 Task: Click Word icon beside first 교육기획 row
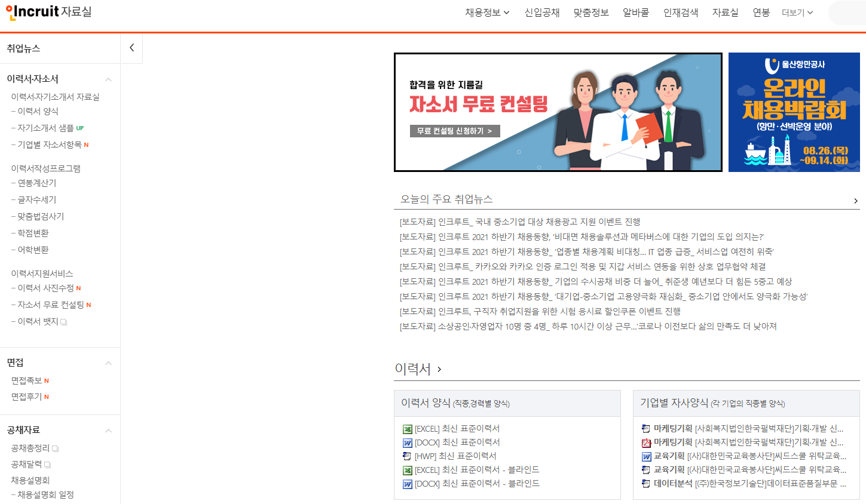pyautogui.click(x=646, y=456)
